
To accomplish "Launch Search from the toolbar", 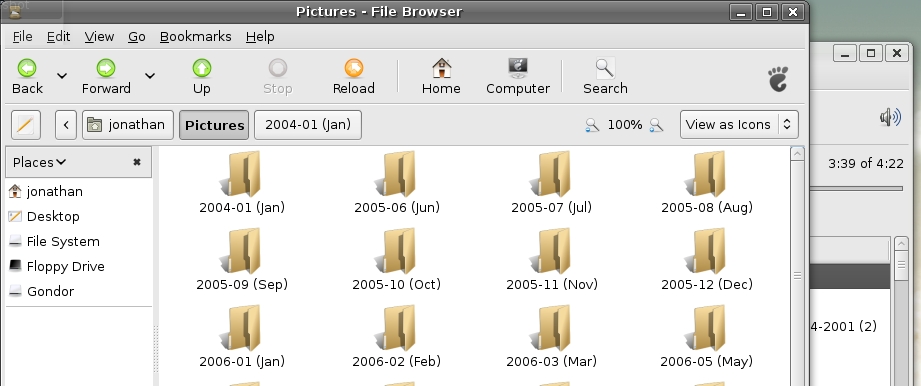I will tap(605, 69).
